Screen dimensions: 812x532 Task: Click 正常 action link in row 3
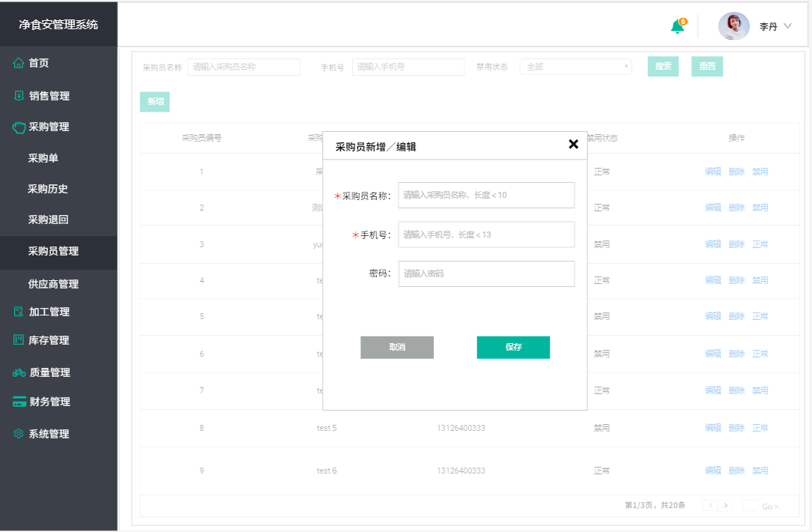click(x=760, y=244)
